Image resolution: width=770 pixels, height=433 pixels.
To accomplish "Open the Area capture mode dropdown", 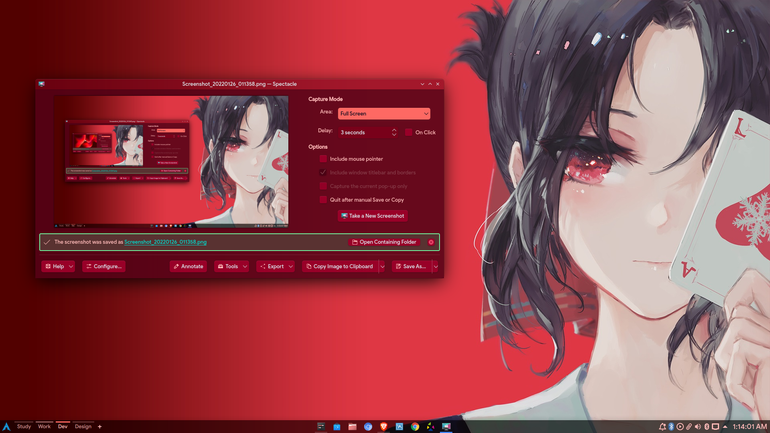I will click(384, 113).
